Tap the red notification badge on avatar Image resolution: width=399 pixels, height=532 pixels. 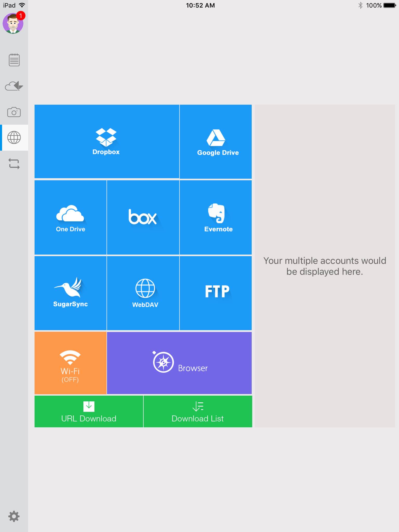coord(21,16)
